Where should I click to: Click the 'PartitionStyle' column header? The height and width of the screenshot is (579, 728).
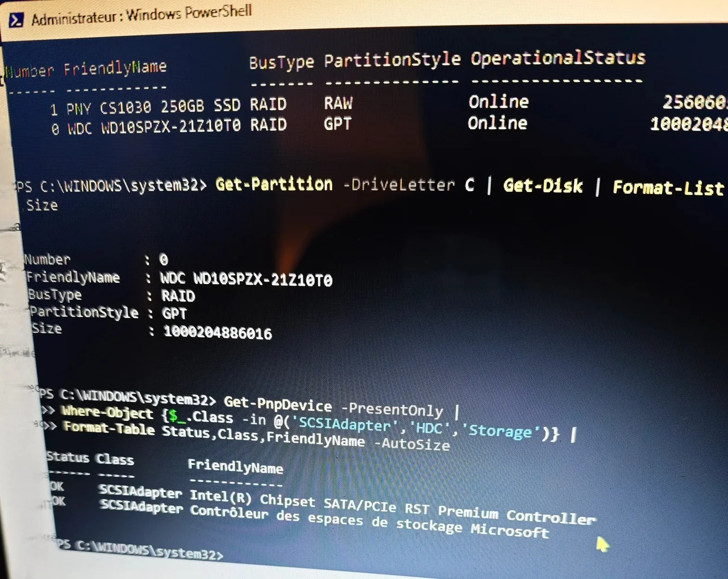coord(392,60)
